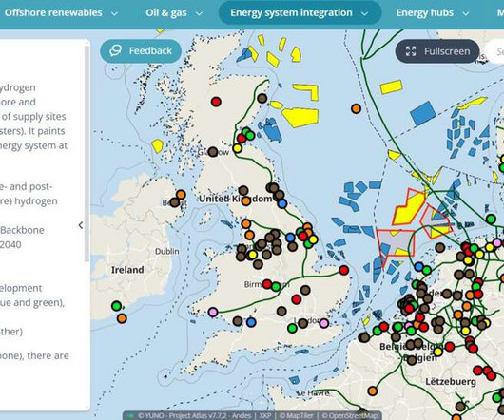Image resolution: width=504 pixels, height=420 pixels.
Task: Click the Feedback button
Action: point(141,50)
